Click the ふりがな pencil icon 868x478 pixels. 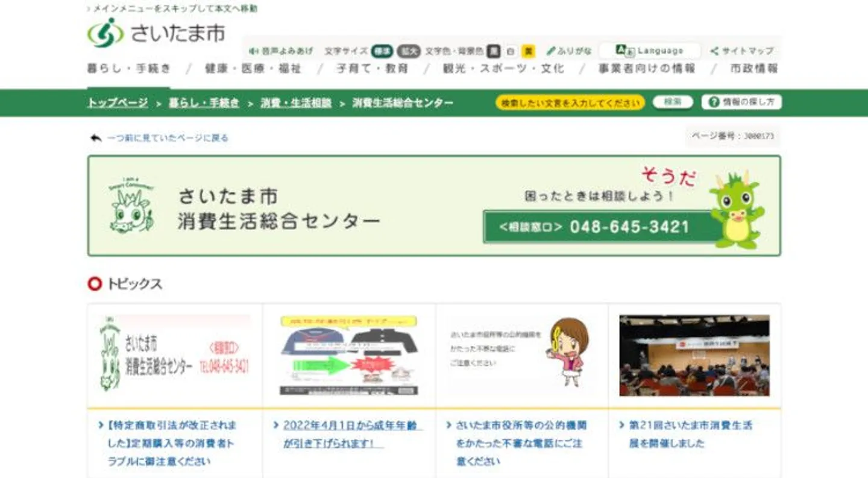(551, 51)
